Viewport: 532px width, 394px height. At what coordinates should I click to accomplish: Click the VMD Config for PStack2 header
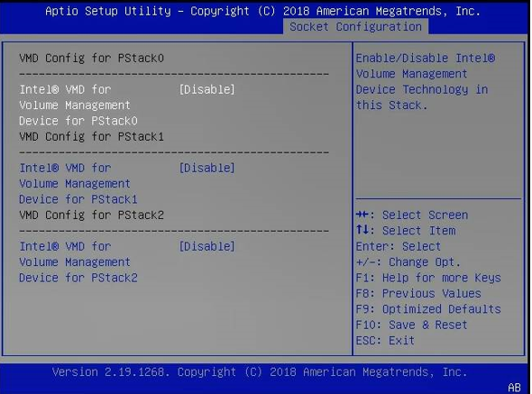(92, 215)
